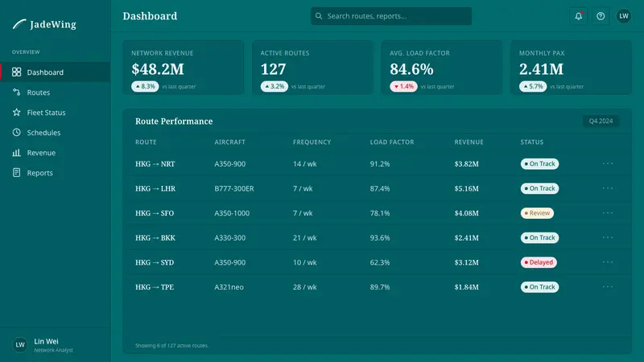Open Schedules in the sidebar
The width and height of the screenshot is (644, 362).
tap(55, 133)
